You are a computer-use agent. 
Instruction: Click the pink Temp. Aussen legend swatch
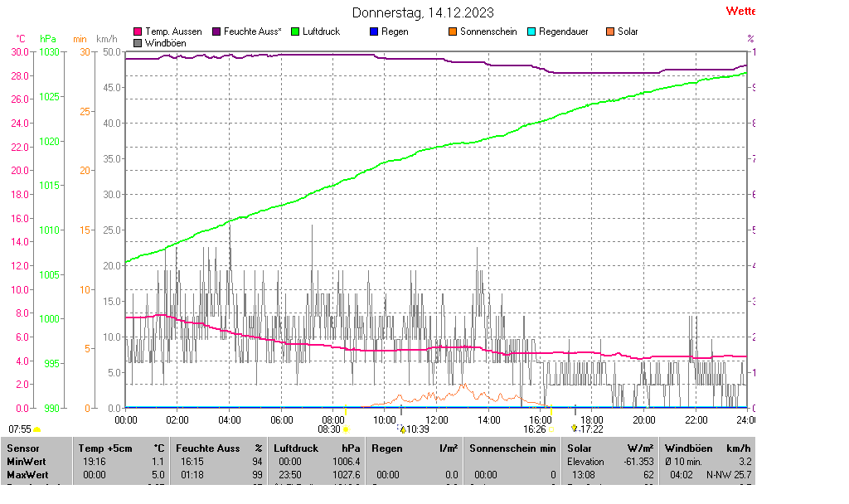point(138,31)
